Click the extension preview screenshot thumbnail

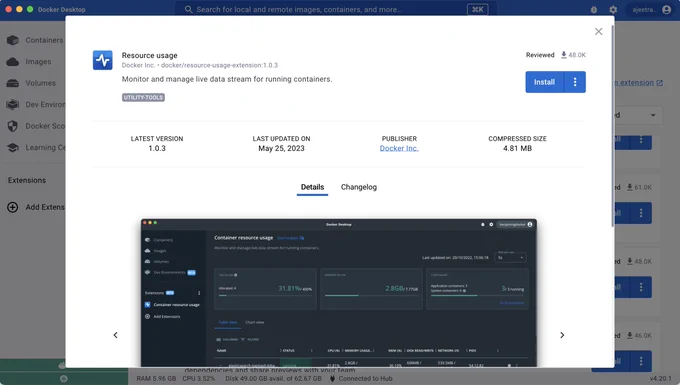coord(339,293)
